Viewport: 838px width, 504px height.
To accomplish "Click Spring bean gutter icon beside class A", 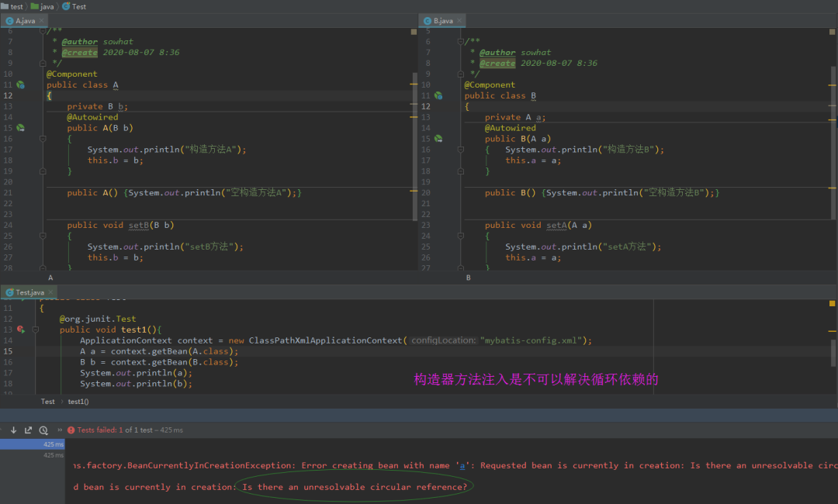I will point(20,85).
